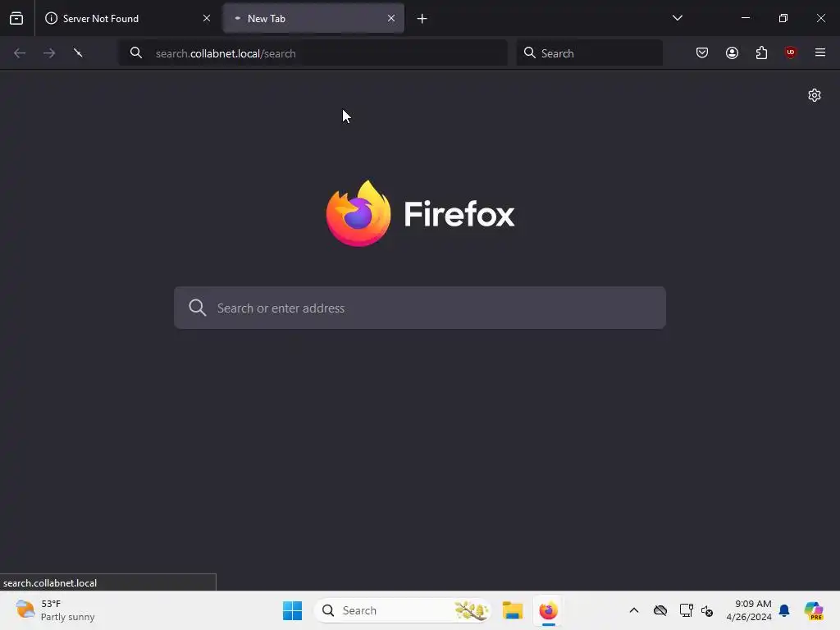Screen dimensions: 840x630
Task: Click the taskbar Search box
Action: pos(403,610)
